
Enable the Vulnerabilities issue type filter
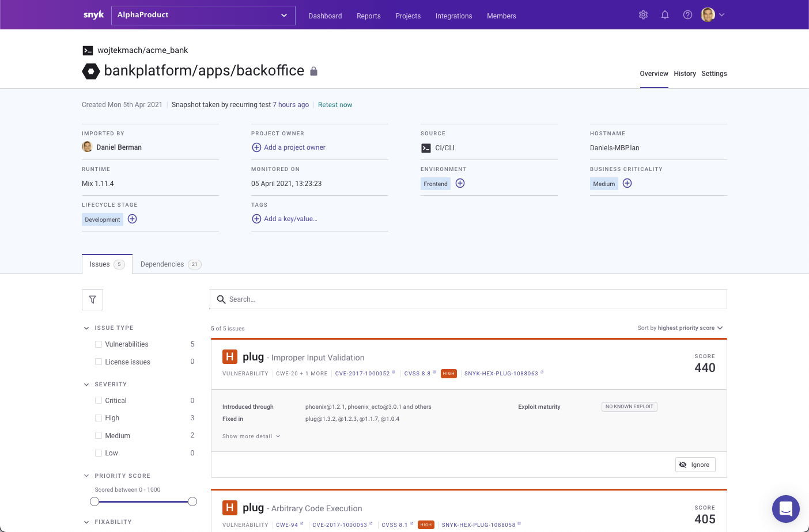click(99, 344)
